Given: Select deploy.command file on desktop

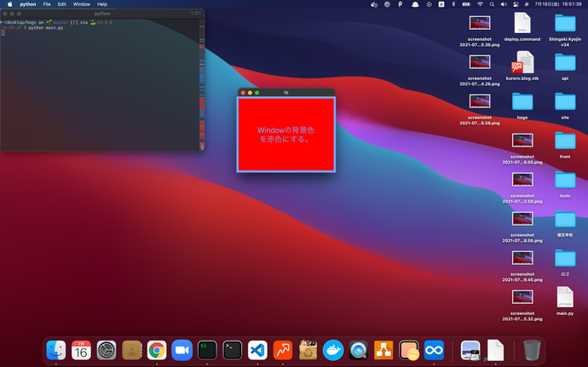Looking at the screenshot, I should coord(522,26).
